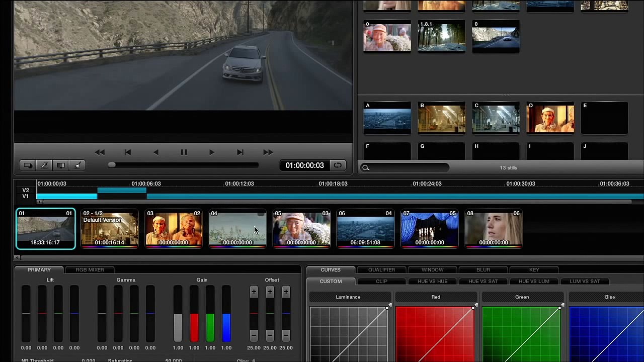This screenshot has height=362, width=644.
Task: Click the Gain blue slider bar
Action: click(x=226, y=314)
